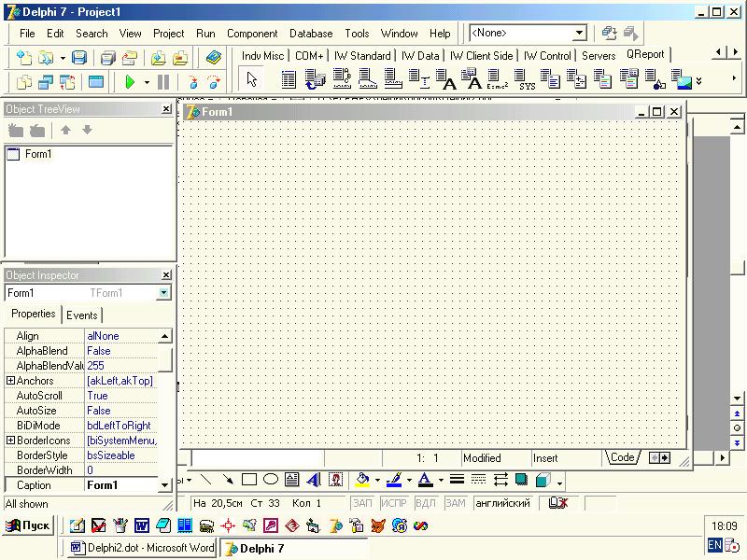The height and width of the screenshot is (560, 747).
Task: Open the Project menu
Action: click(x=169, y=34)
